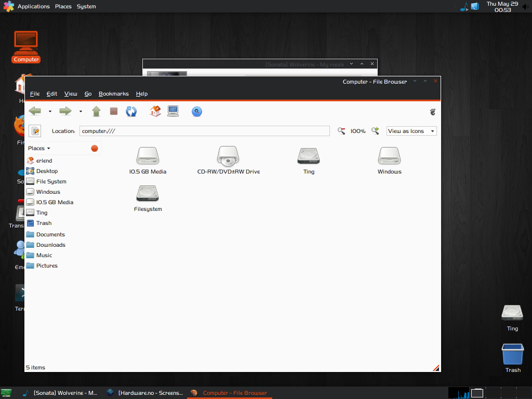Open the Applications panel menu

[x=34, y=6]
